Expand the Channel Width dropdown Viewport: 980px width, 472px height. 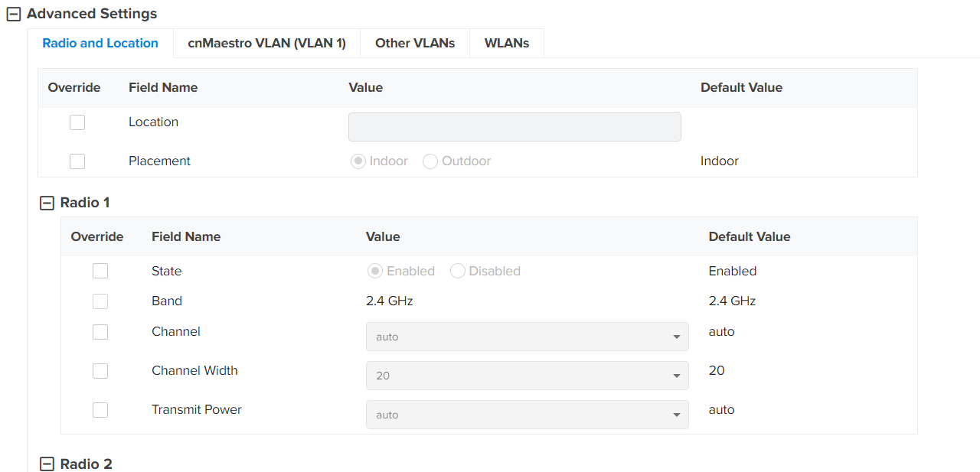(527, 376)
